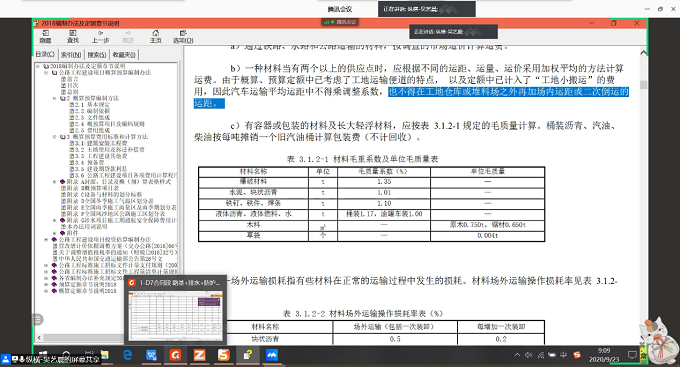Open the Sogou S app in the taskbar
This screenshot has width=680, height=367.
pos(223,355)
